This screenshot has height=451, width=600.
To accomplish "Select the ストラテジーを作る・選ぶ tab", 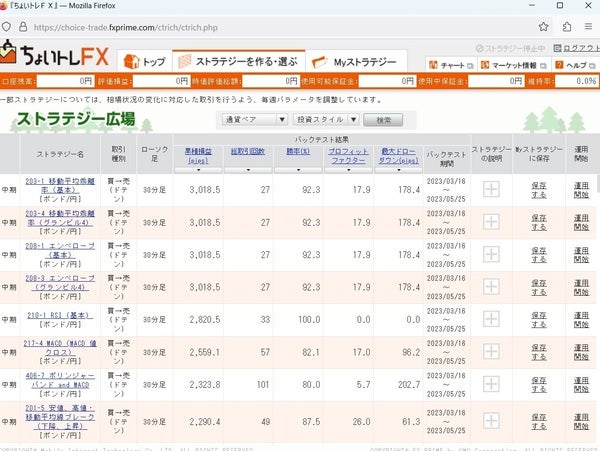I will click(x=239, y=61).
